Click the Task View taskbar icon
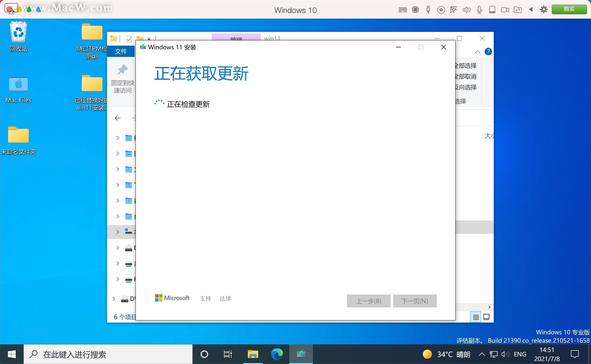Viewport: 591px width, 364px height. pos(228,354)
